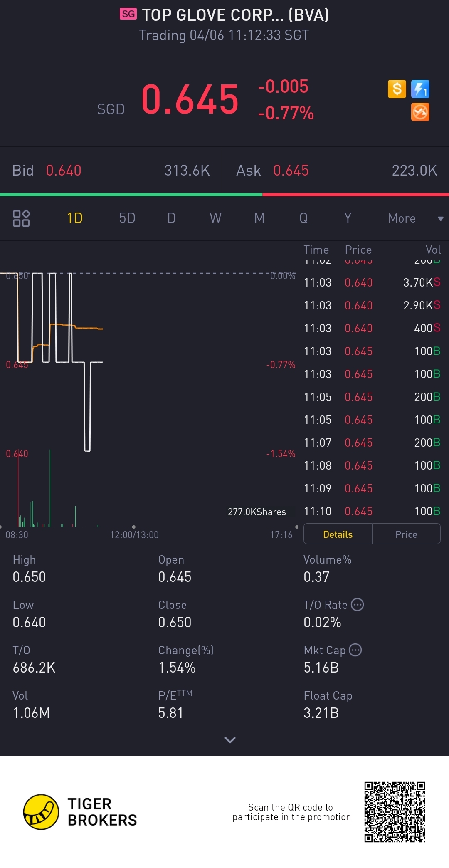Tap the Low value 0.640
Image resolution: width=449 pixels, height=868 pixels.
tap(29, 622)
